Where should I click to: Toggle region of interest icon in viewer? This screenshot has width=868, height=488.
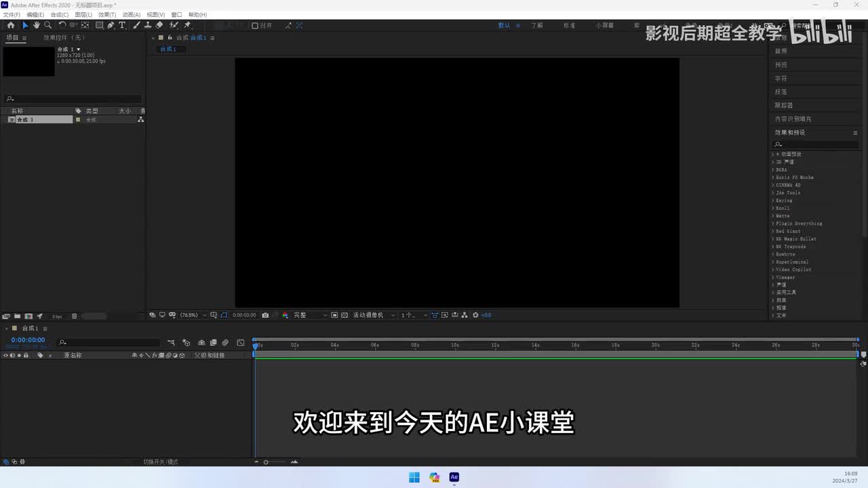(334, 315)
